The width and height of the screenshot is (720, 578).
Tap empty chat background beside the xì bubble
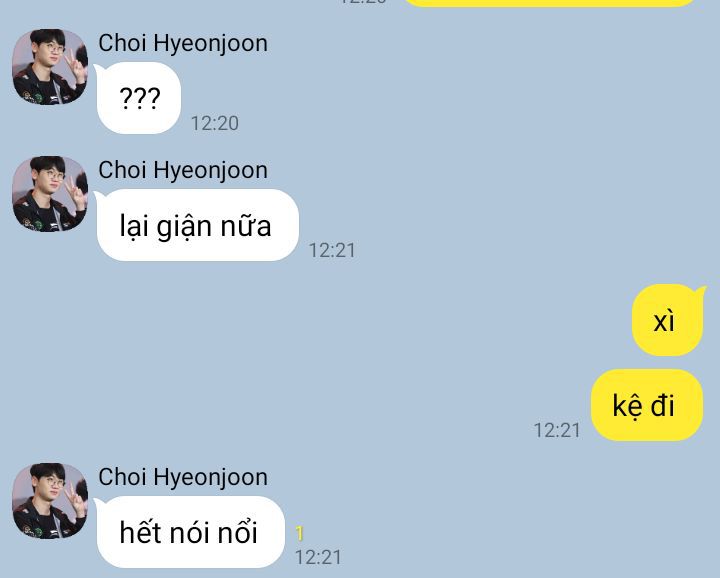(413, 320)
